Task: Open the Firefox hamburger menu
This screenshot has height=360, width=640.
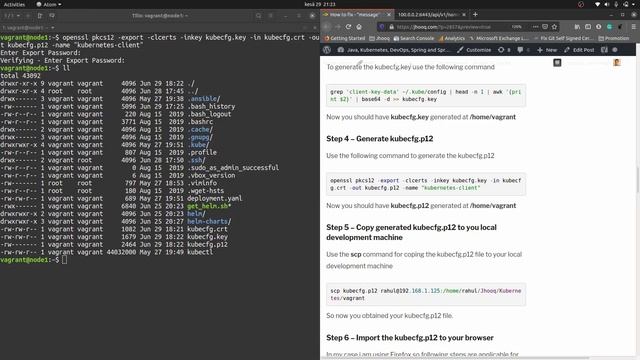Action: (633, 27)
